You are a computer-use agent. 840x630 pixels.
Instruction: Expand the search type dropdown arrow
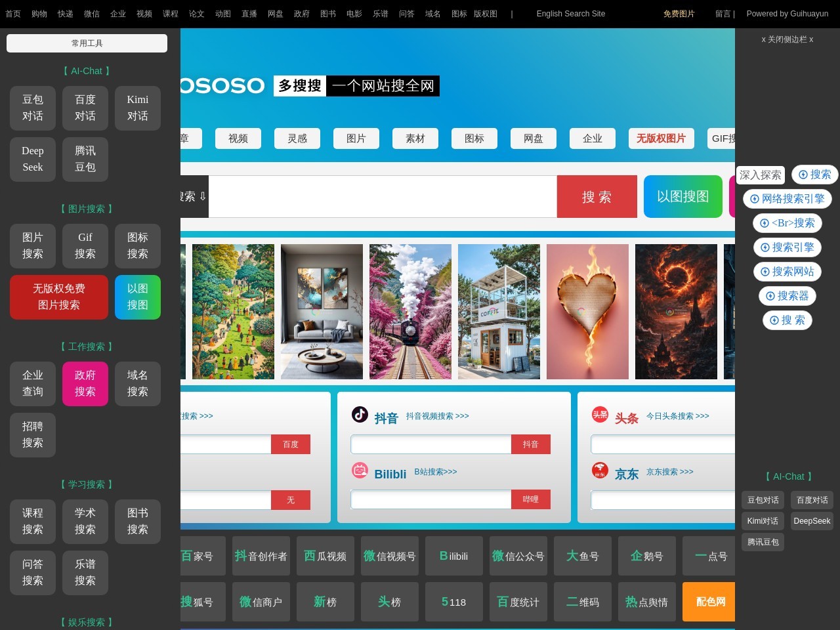[x=202, y=196]
